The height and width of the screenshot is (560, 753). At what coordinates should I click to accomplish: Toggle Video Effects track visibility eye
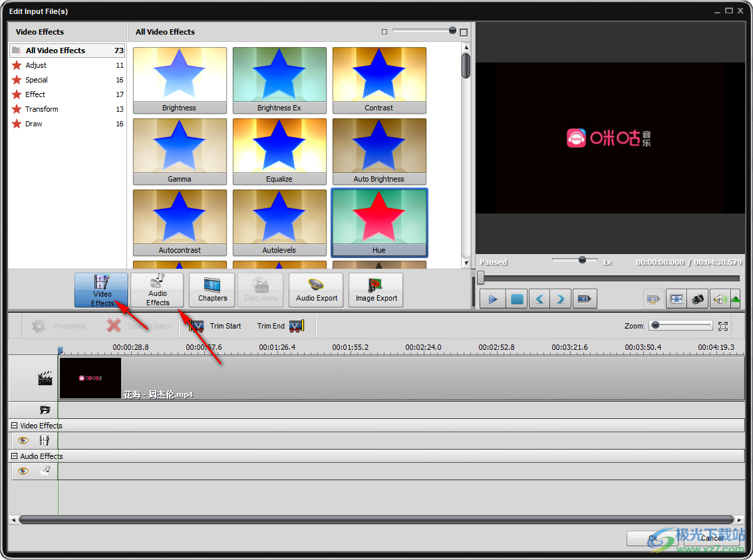[23, 440]
